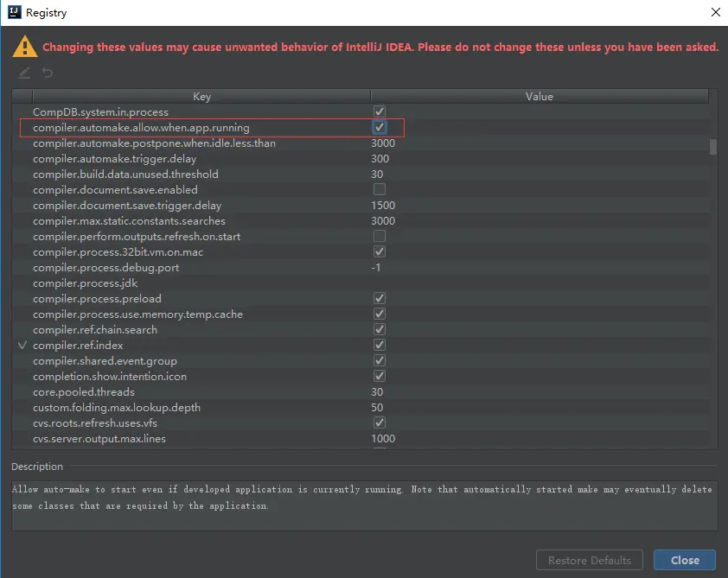Image resolution: width=728 pixels, height=578 pixels.
Task: Select the compiler.process.jdk key
Action: (85, 283)
